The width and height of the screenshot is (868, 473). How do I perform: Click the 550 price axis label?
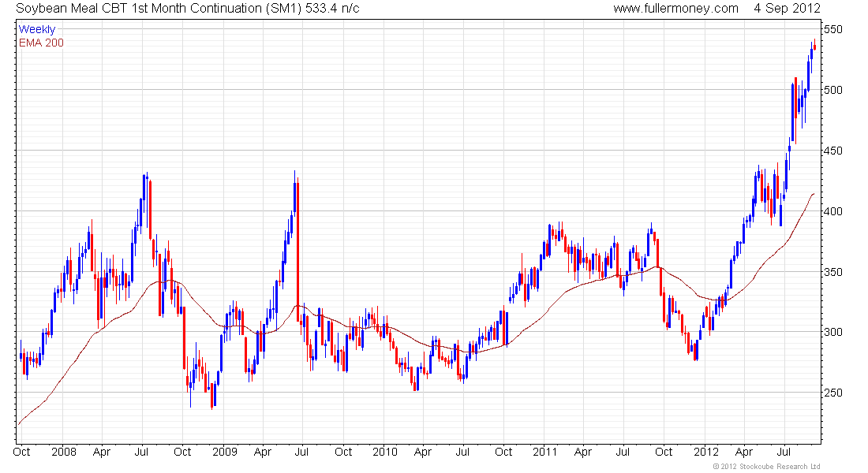coord(833,29)
